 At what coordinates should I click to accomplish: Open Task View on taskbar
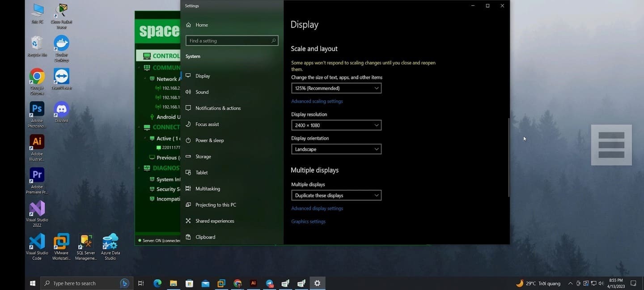[141, 283]
